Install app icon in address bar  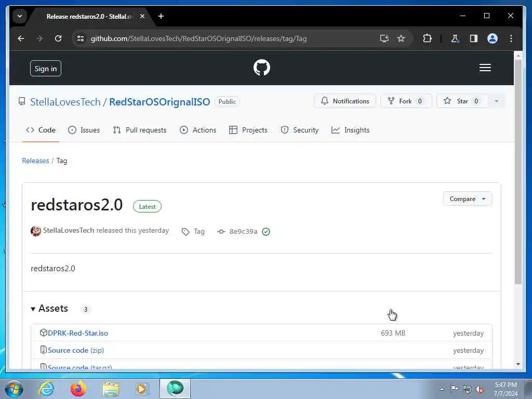pyautogui.click(x=384, y=38)
